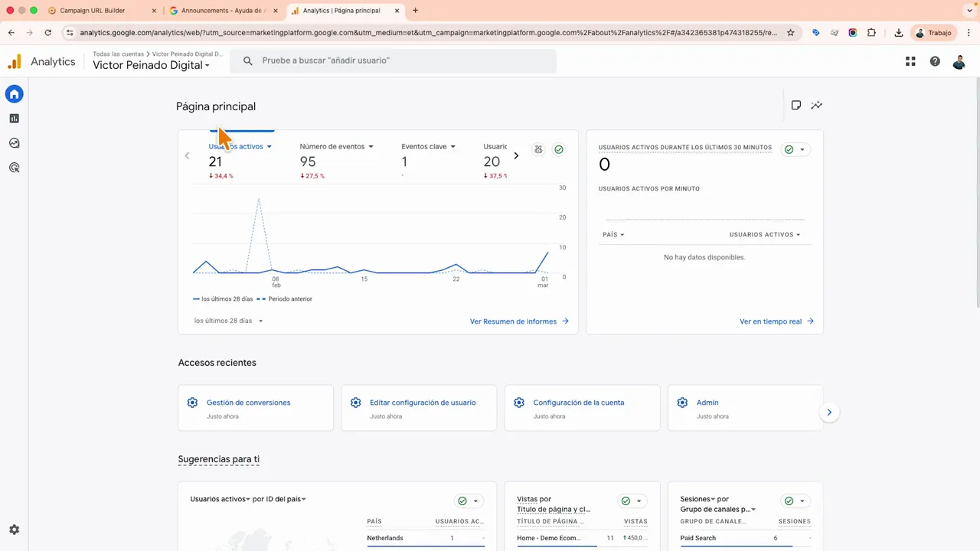This screenshot has width=980, height=551.
Task: Open the por ID del país dimension dropdown
Action: tap(279, 499)
